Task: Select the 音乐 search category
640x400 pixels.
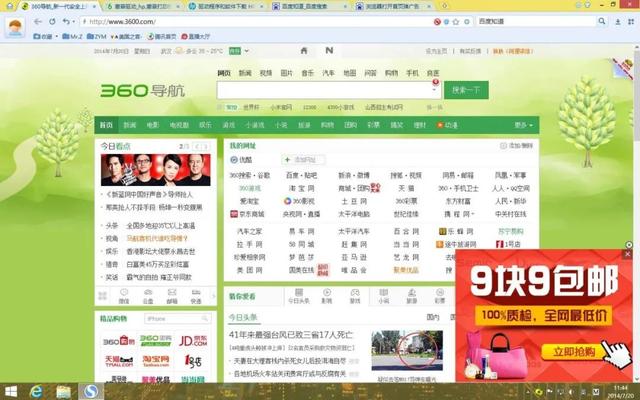Action: [308, 73]
